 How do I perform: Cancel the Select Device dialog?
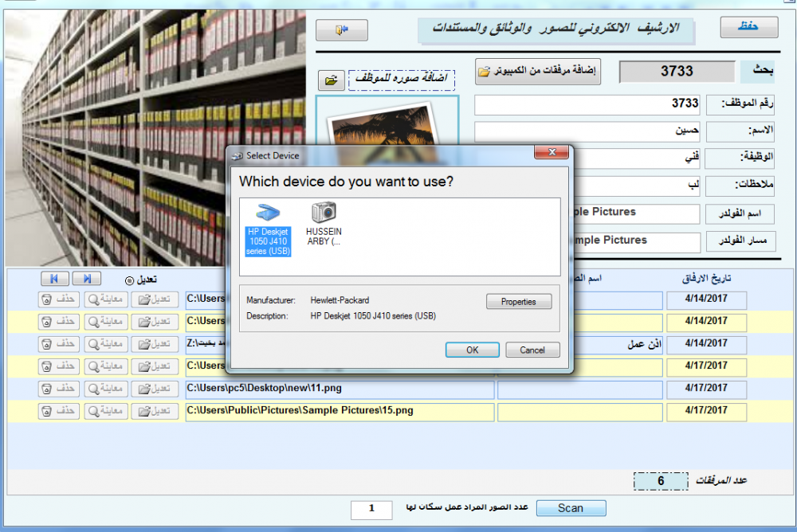532,350
